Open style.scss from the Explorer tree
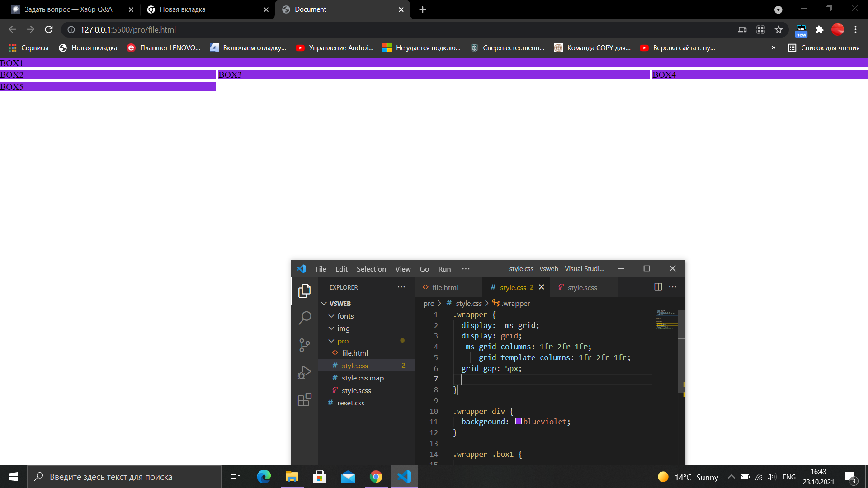 (366, 390)
